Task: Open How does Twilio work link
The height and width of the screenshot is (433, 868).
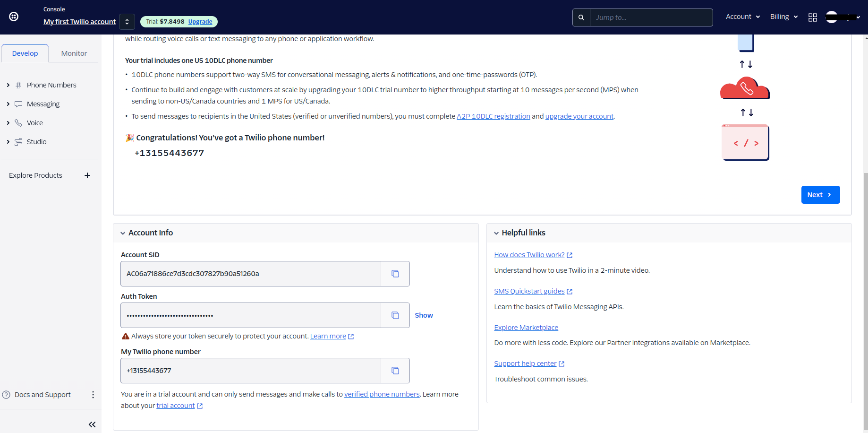Action: pos(529,255)
